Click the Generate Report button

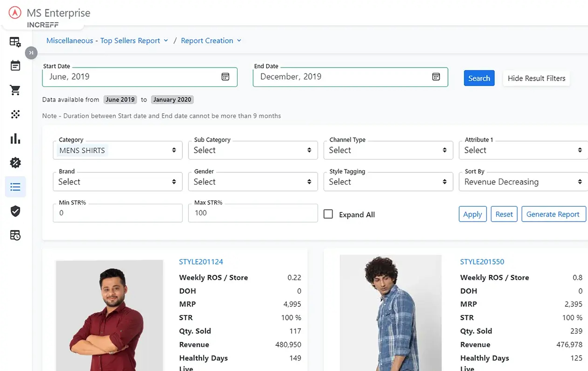[x=553, y=214]
